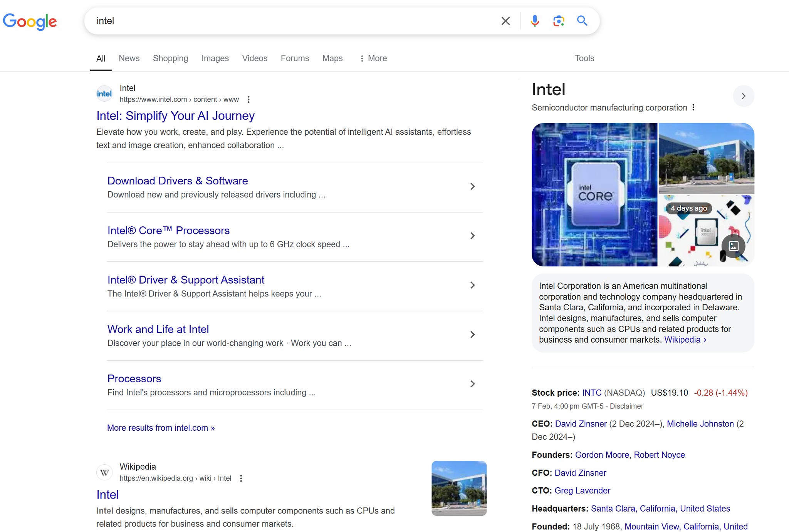Image resolution: width=789 pixels, height=532 pixels.
Task: Open CTO Greg Lavender link
Action: [x=582, y=490]
